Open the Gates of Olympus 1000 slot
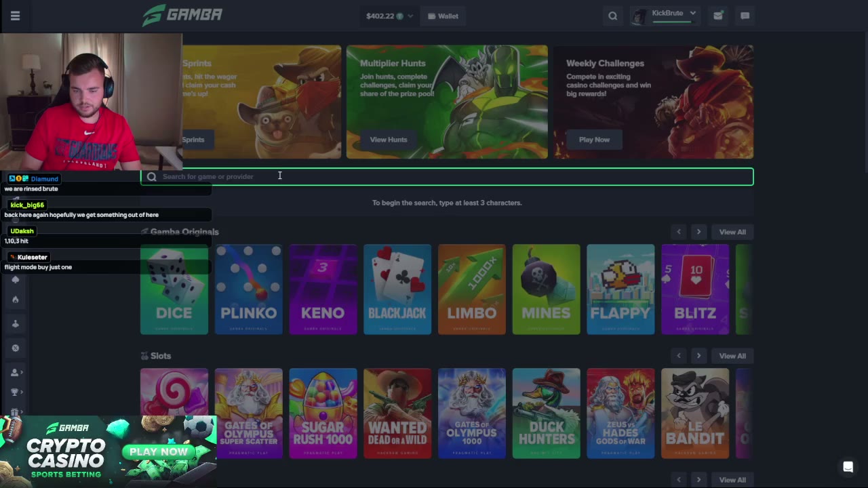Viewport: 868px width, 488px height. click(x=472, y=413)
